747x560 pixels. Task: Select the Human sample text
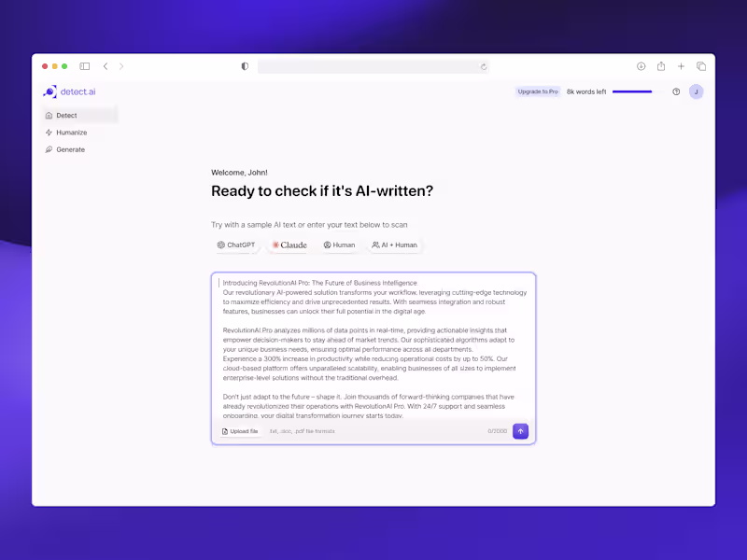point(339,245)
